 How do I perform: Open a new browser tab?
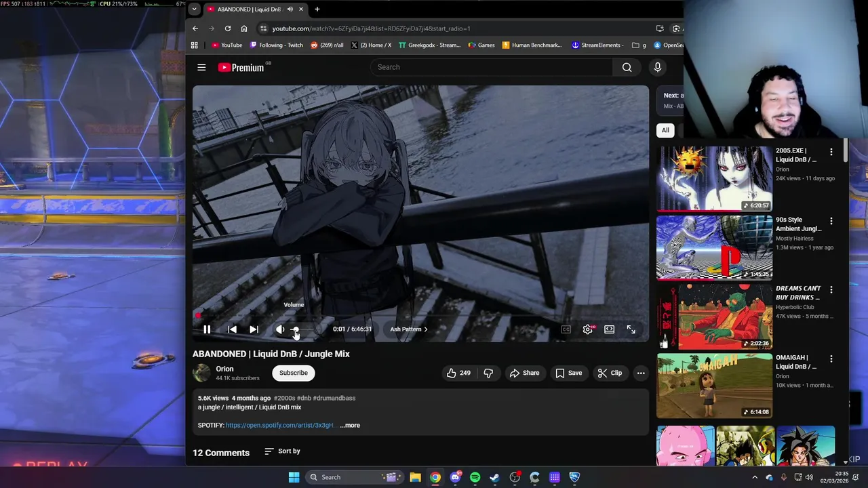[317, 9]
